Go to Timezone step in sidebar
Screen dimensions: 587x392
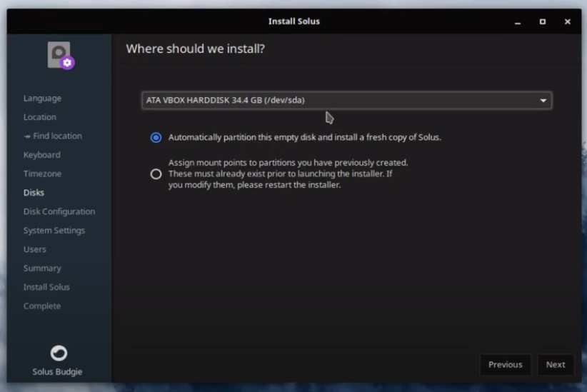point(42,174)
